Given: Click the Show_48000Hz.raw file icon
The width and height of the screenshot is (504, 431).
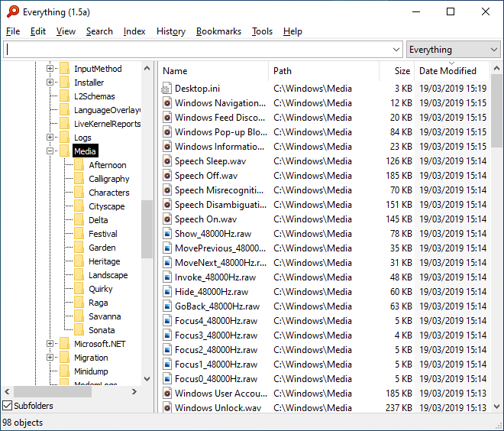Looking at the screenshot, I should [x=166, y=234].
